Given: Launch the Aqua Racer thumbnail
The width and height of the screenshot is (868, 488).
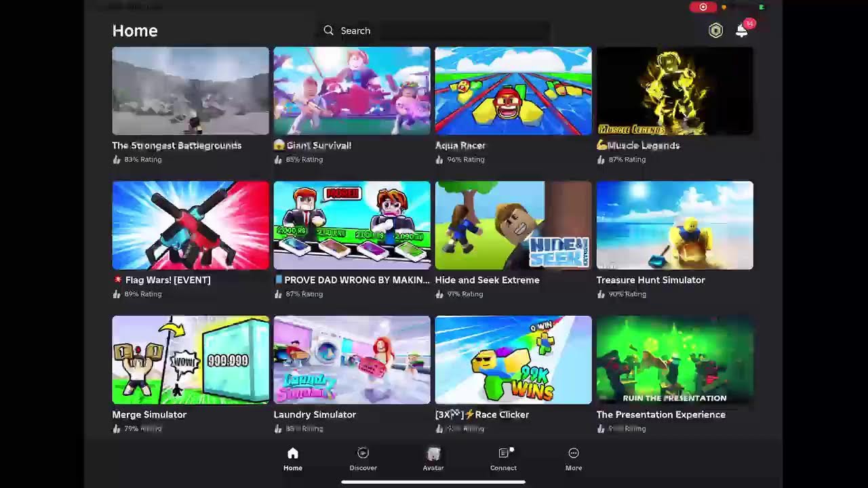Looking at the screenshot, I should click(x=513, y=91).
